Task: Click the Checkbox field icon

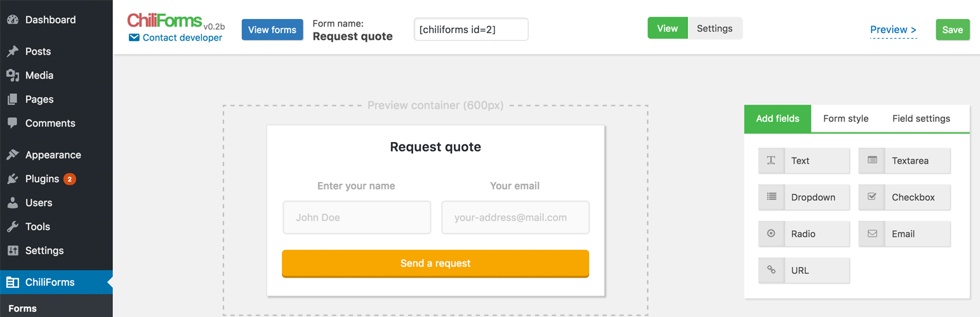Action: tap(872, 197)
